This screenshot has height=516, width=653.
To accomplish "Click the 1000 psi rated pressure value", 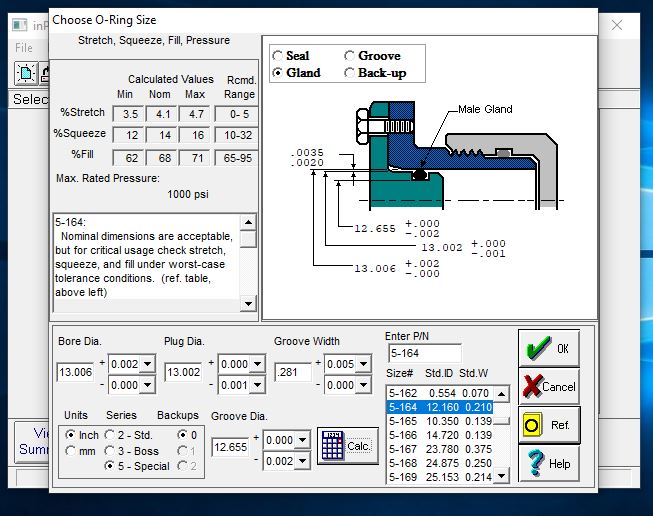I will point(188,194).
